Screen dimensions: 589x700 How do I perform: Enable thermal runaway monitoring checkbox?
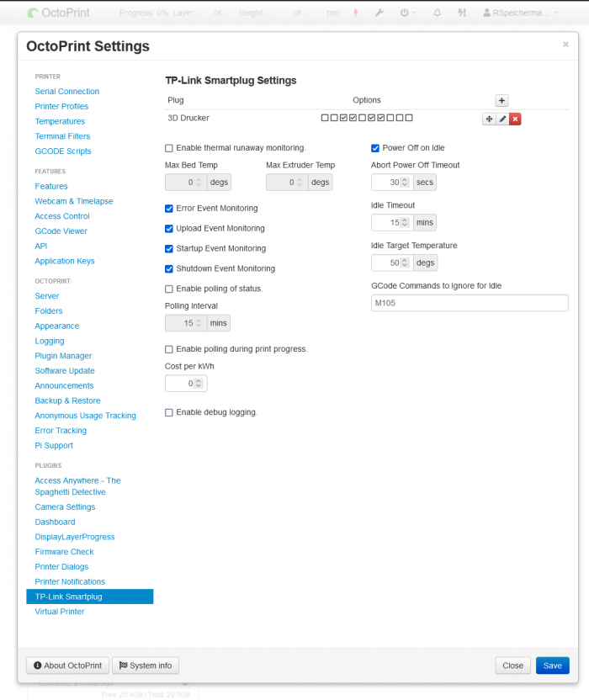169,148
